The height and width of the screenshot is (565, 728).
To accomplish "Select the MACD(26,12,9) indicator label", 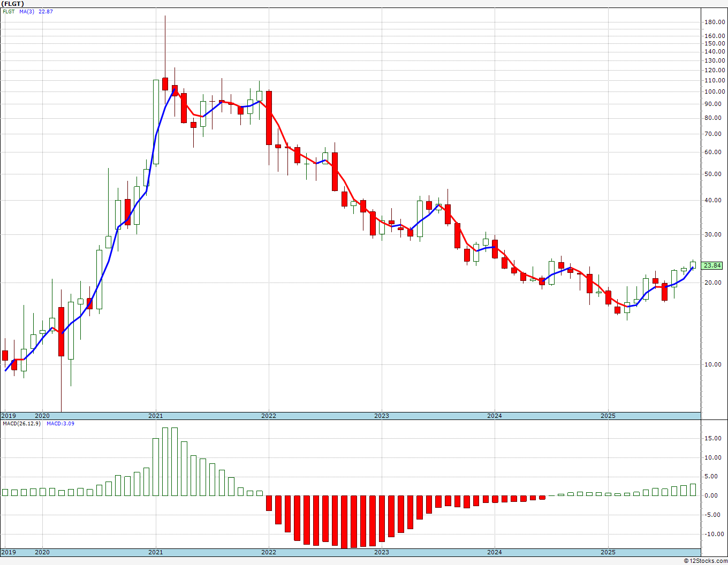I will click(21, 424).
